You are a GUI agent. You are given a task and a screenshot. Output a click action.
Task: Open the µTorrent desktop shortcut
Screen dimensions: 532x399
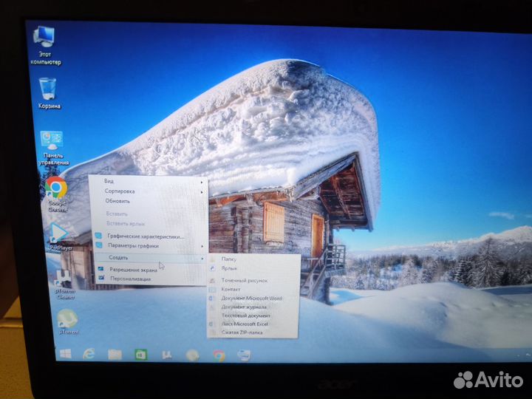coord(67,320)
